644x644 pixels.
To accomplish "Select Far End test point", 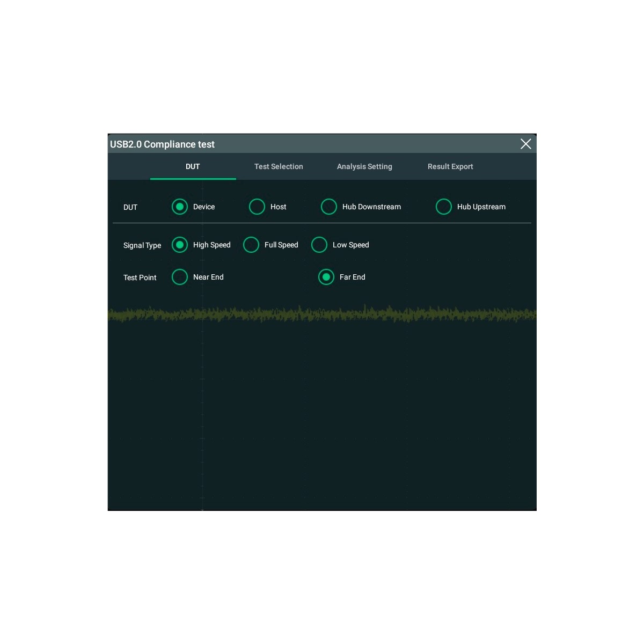I will pos(326,277).
